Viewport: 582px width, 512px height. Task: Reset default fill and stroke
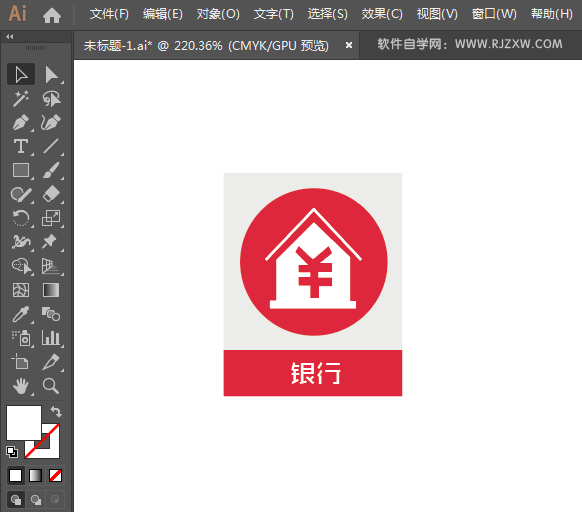coord(12,451)
